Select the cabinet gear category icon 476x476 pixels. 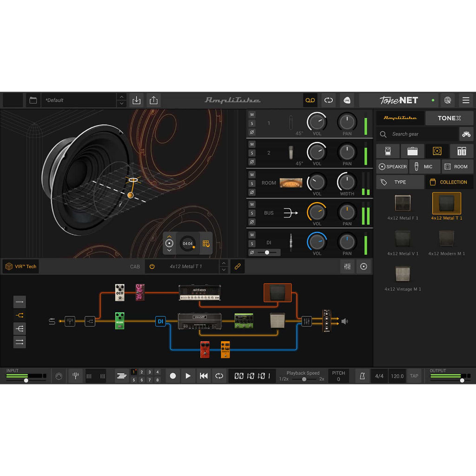pos(436,151)
